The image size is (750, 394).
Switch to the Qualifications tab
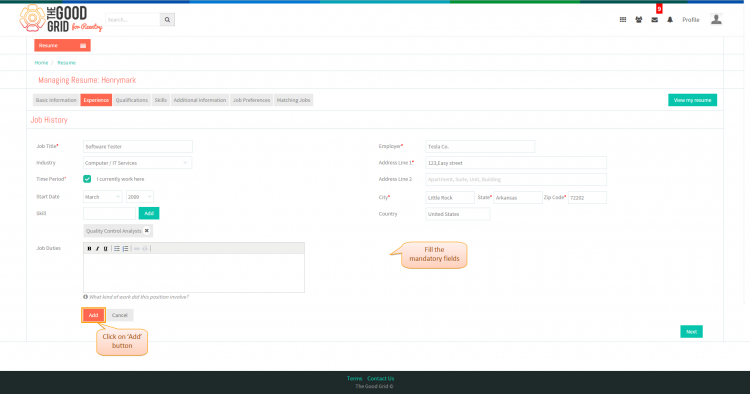coord(132,100)
